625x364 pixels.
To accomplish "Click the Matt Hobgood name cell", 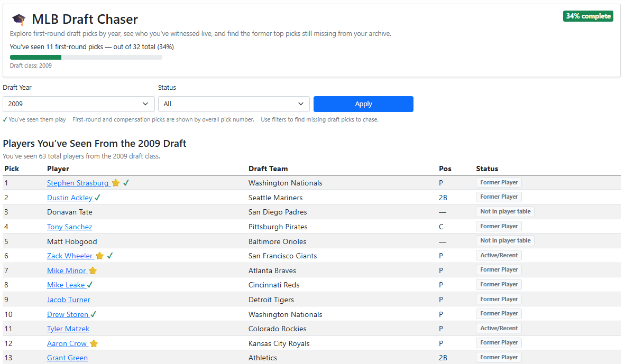I will (x=72, y=241).
